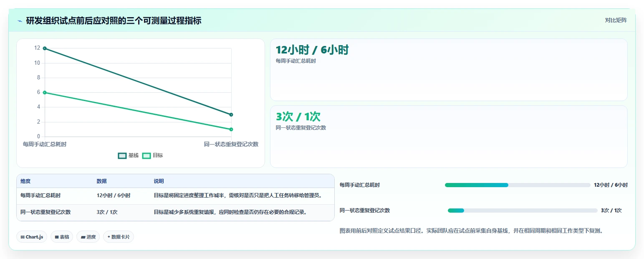
Task: Click the y-axis tick label 12
Action: [x=37, y=48]
